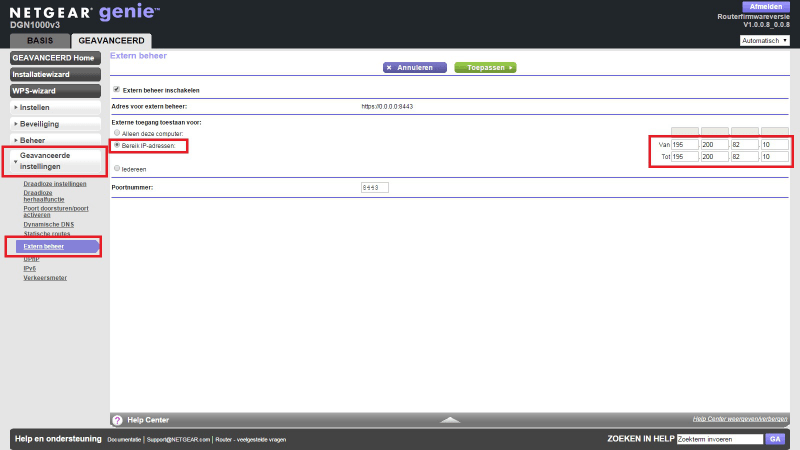The width and height of the screenshot is (800, 450).
Task: Click third octet of Van IP address
Action: click(x=744, y=145)
